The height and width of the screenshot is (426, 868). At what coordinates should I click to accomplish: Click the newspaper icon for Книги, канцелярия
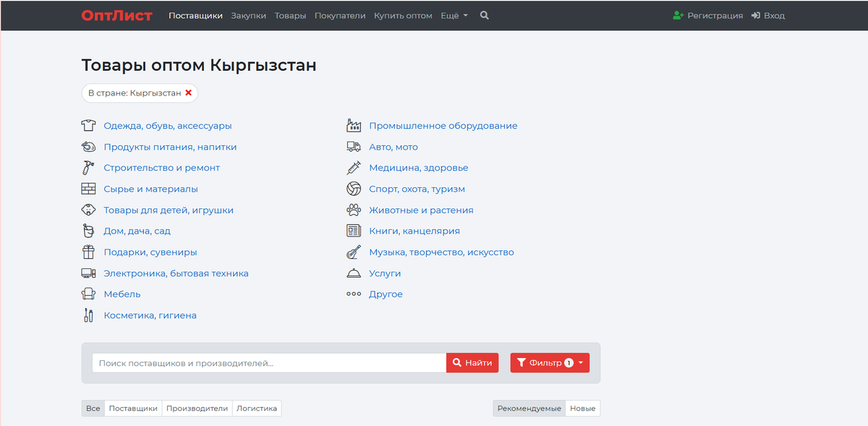point(354,231)
